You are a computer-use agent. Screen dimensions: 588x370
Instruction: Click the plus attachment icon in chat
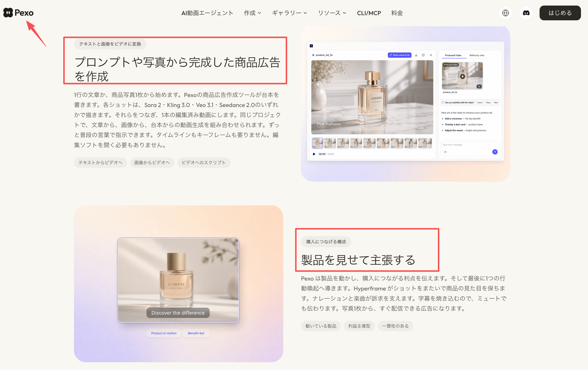click(x=445, y=152)
